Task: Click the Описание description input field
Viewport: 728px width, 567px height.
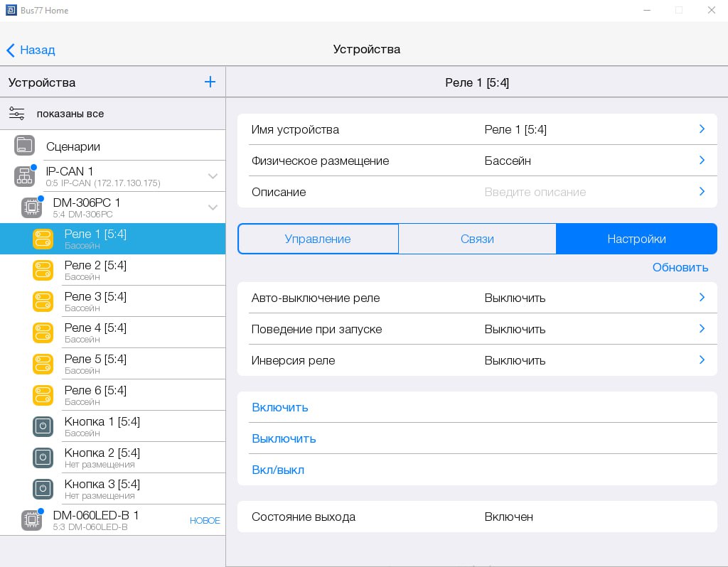Action: (535, 192)
